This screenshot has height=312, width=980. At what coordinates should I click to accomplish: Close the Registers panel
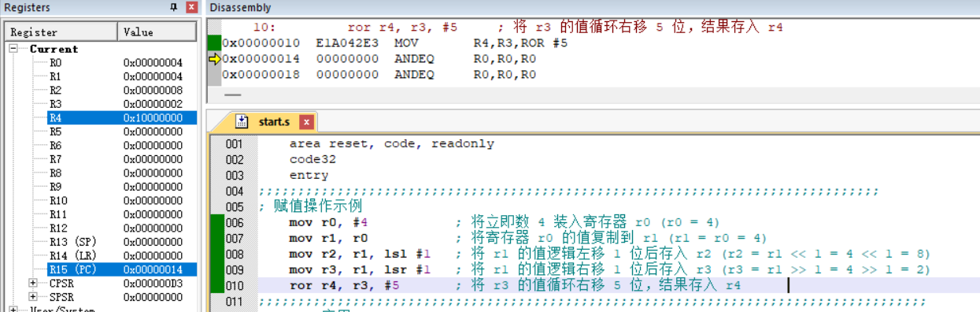pyautogui.click(x=191, y=7)
